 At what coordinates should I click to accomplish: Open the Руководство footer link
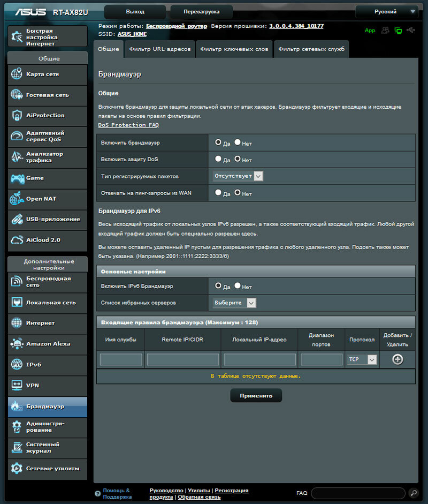[166, 491]
